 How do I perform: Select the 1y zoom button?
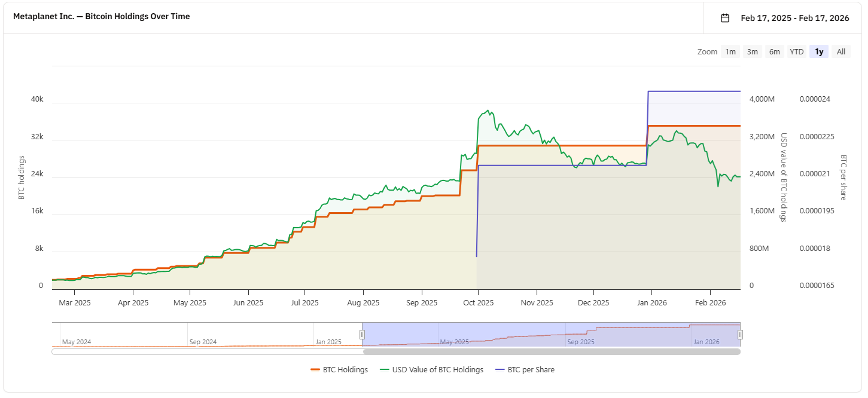(x=819, y=52)
